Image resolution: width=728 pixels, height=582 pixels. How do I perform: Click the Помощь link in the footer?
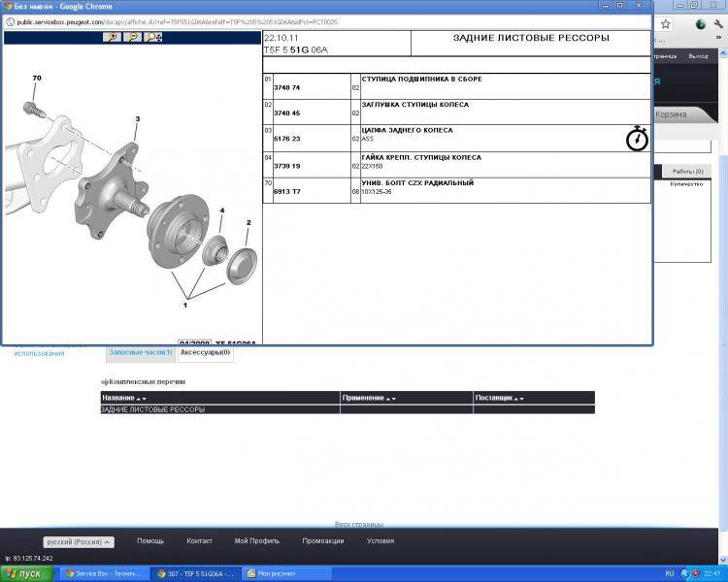[150, 541]
